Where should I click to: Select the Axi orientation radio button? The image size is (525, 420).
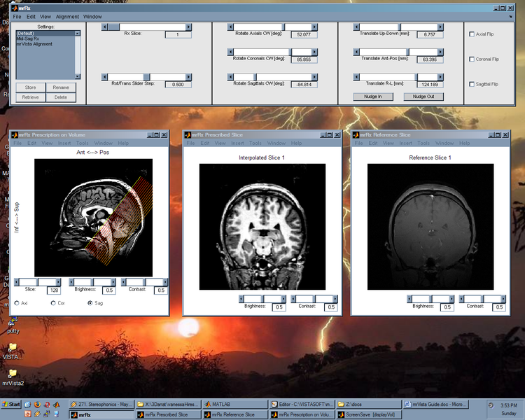point(17,303)
